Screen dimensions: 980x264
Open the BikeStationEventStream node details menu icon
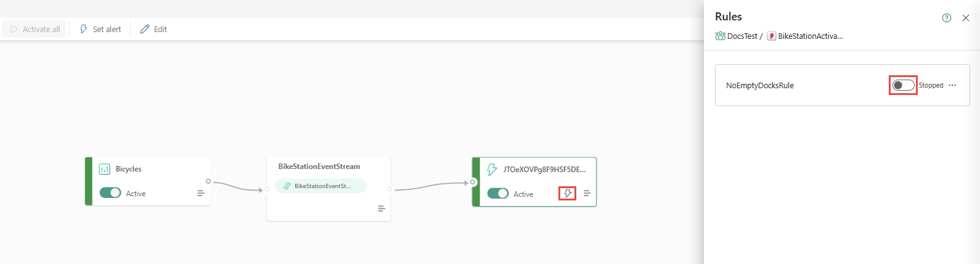pyautogui.click(x=382, y=208)
